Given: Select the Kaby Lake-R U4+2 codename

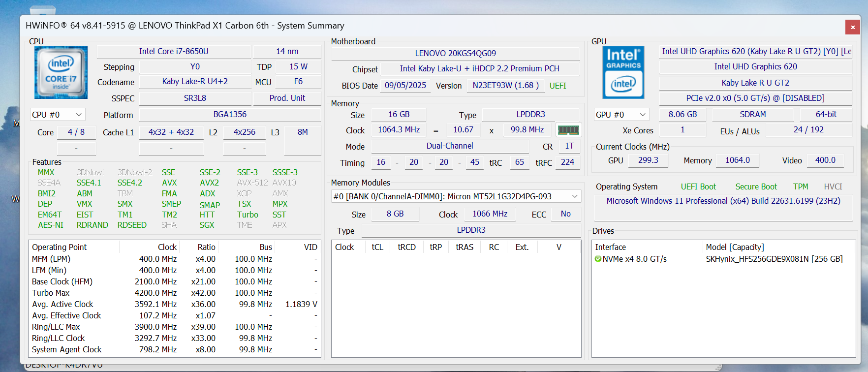Looking at the screenshot, I should [x=195, y=82].
